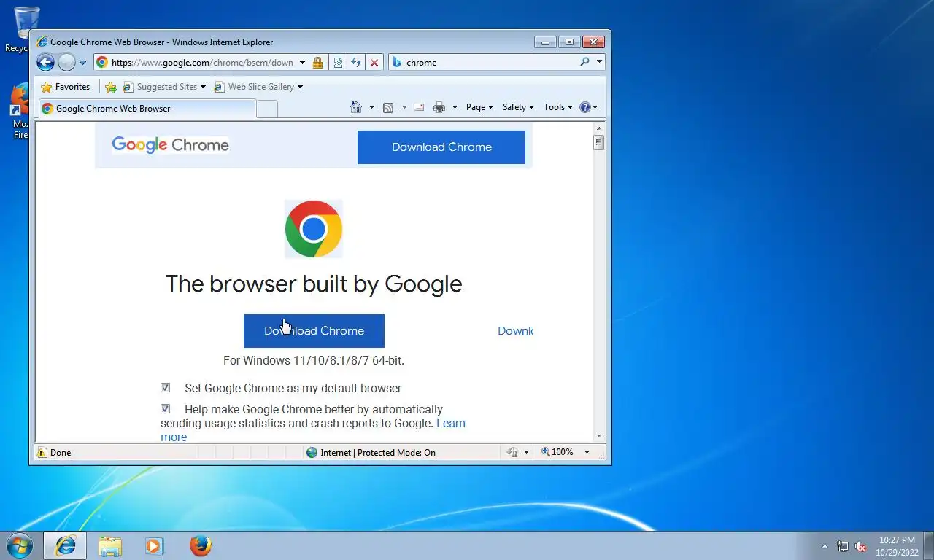Open Windows Explorer from taskbar

110,545
